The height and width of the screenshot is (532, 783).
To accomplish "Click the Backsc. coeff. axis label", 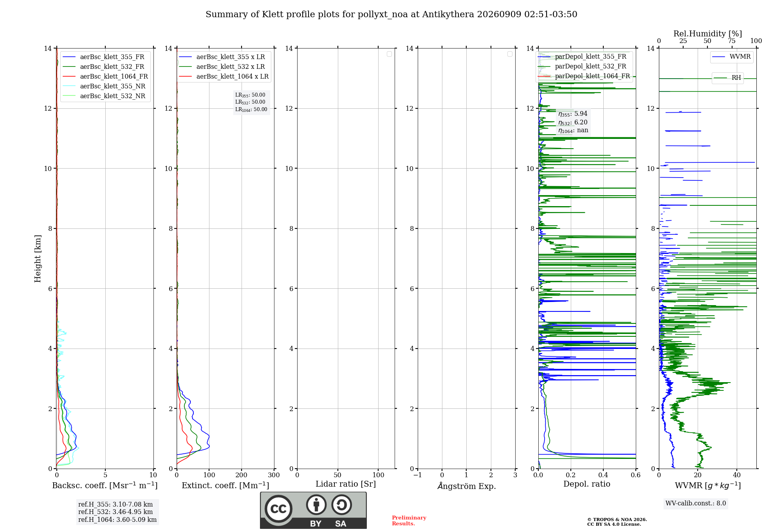I will 105,485.
